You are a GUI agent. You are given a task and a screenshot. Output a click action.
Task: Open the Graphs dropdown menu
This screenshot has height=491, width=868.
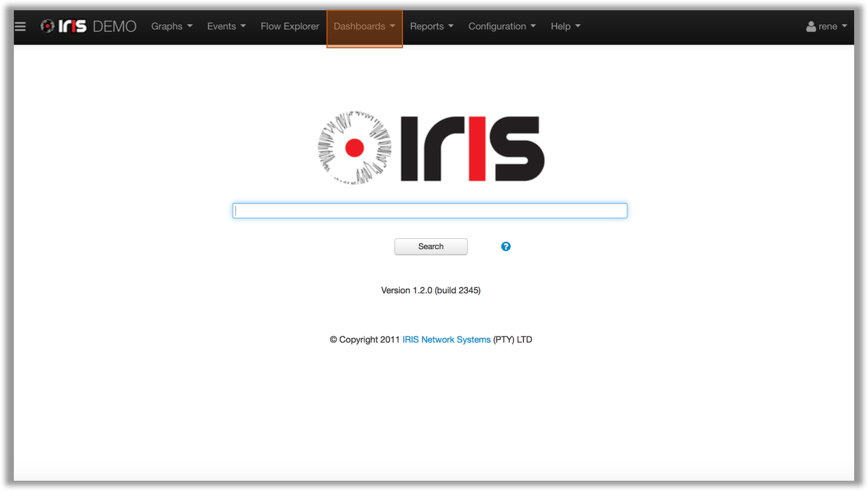pyautogui.click(x=171, y=26)
